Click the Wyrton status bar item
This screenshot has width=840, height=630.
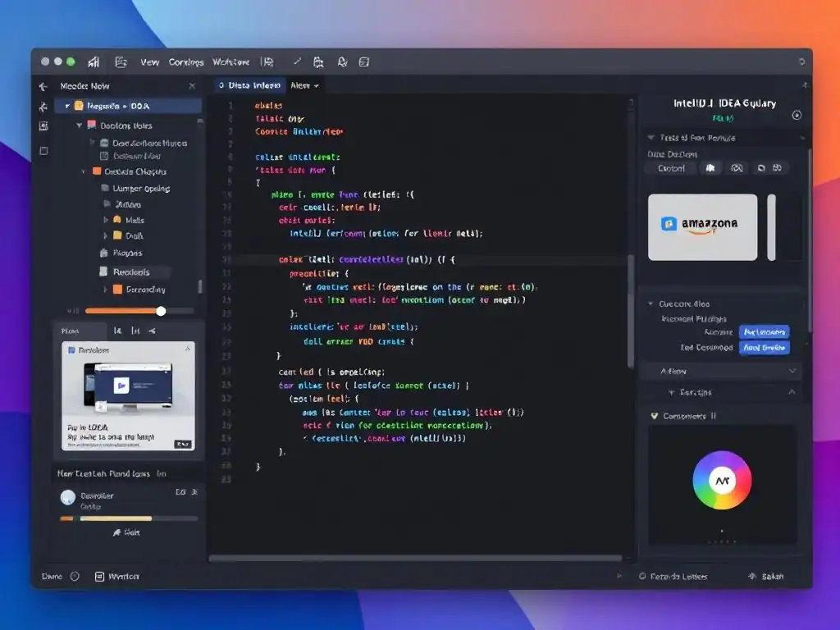116,577
